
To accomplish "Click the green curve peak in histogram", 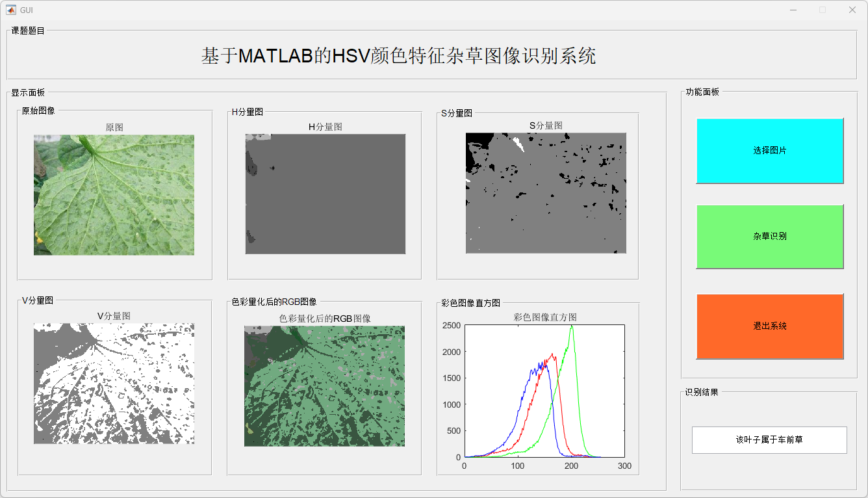I will (572, 326).
